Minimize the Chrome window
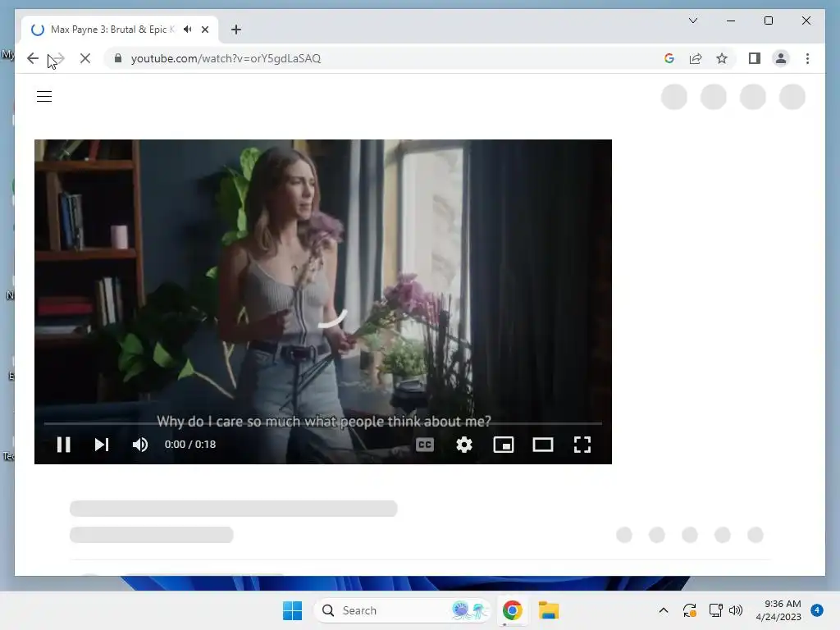Viewport: 840px width, 630px height. [731, 21]
